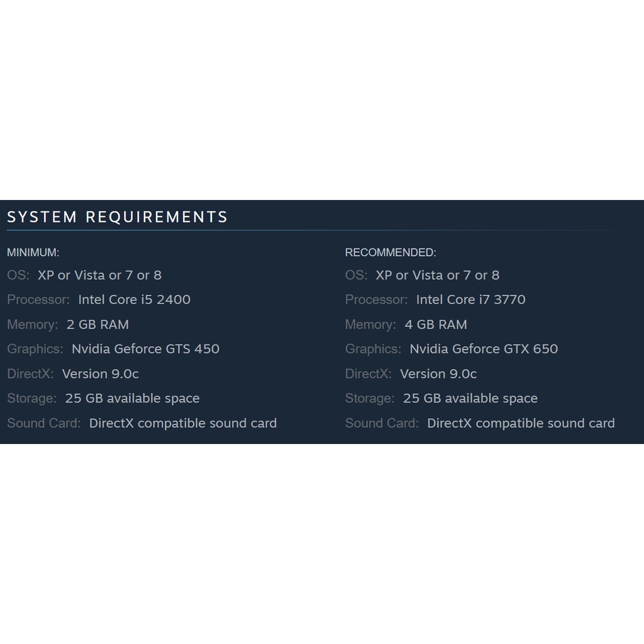Click Nvidia Geforce GTS 450 text
This screenshot has height=644, width=644.
tap(145, 349)
